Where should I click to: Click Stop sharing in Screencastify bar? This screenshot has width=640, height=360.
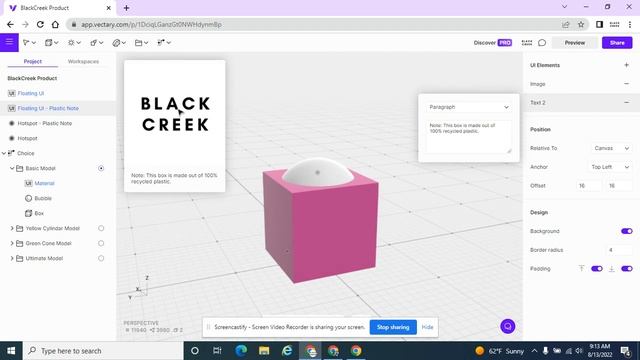393,327
